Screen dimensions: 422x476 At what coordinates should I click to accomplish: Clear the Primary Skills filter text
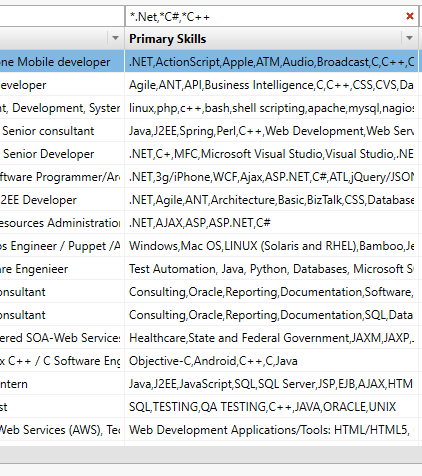[x=410, y=16]
